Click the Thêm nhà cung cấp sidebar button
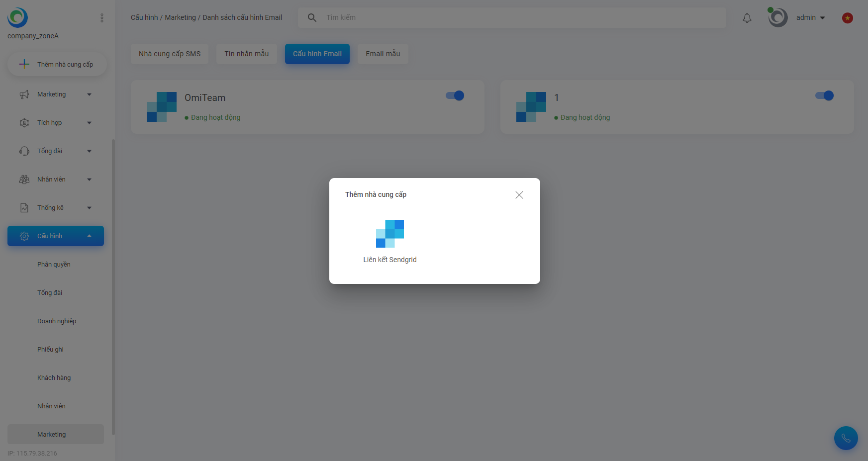The image size is (868, 461). 57,64
